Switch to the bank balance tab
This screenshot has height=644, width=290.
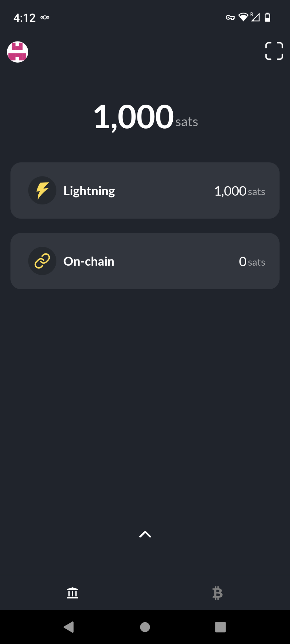pyautogui.click(x=73, y=593)
